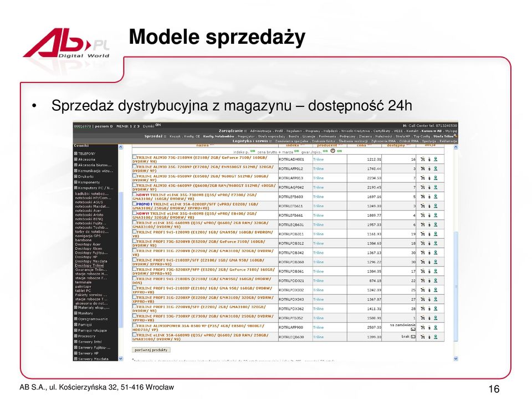The height and width of the screenshot is (399, 532).
Task: Open Reklamacje in Logistyka i serwis menu
Action: tap(448, 141)
